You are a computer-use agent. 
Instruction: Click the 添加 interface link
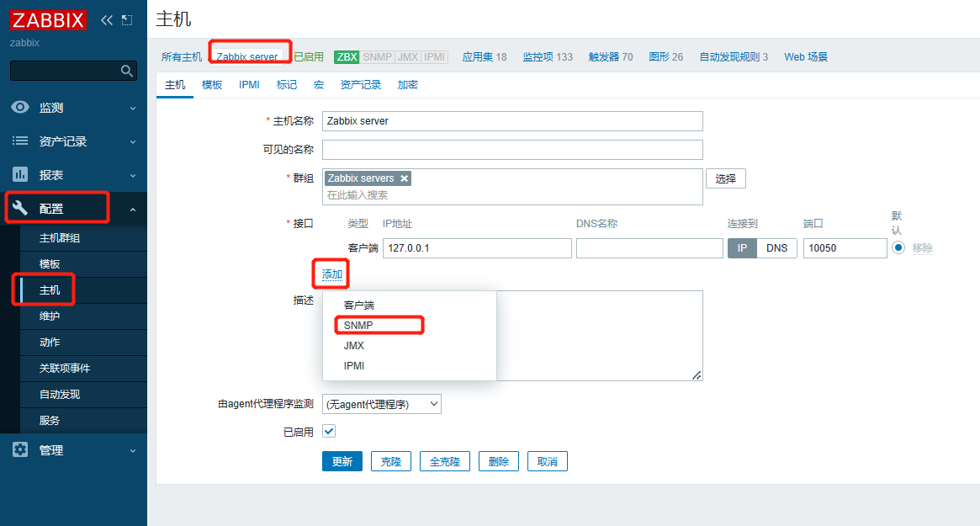point(332,274)
